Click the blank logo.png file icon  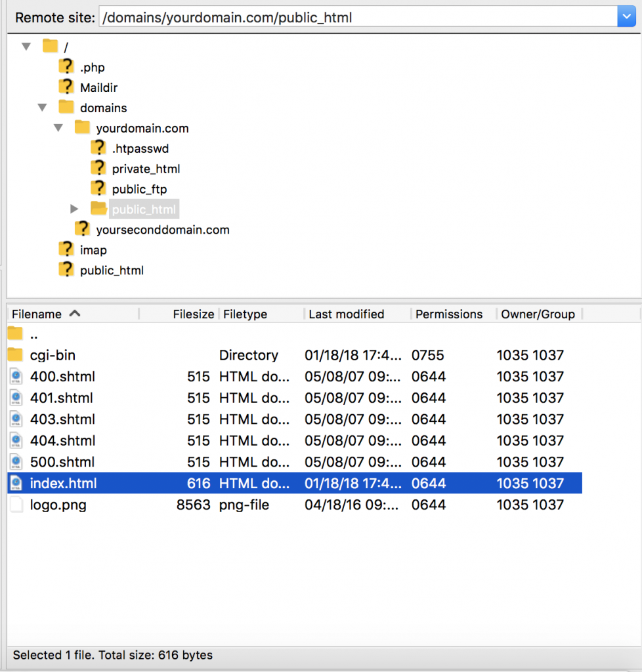pos(16,505)
